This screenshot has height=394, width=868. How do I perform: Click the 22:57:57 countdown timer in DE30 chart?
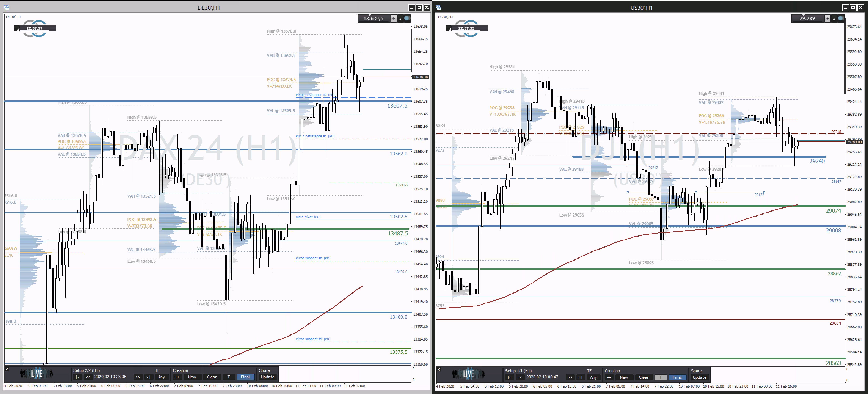click(x=35, y=28)
